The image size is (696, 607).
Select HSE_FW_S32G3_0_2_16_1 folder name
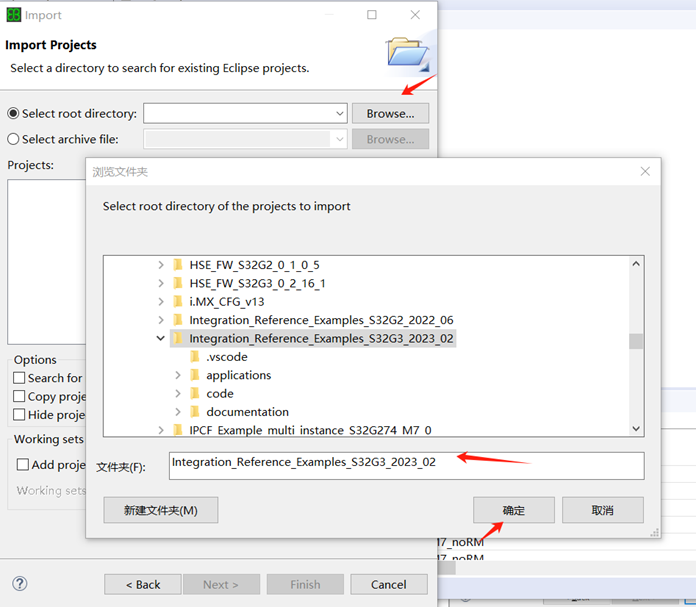pyautogui.click(x=257, y=283)
